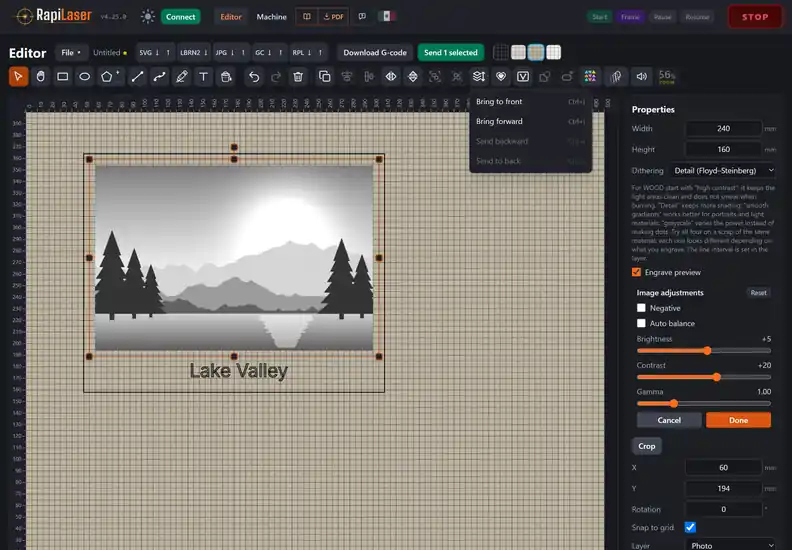Hit the red STOP button

coord(755,17)
